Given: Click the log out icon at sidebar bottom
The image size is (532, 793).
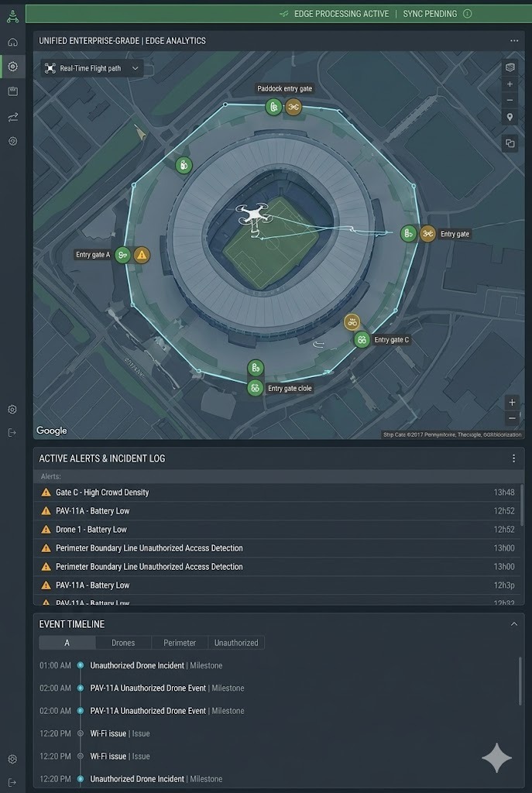Looking at the screenshot, I should tap(12, 781).
